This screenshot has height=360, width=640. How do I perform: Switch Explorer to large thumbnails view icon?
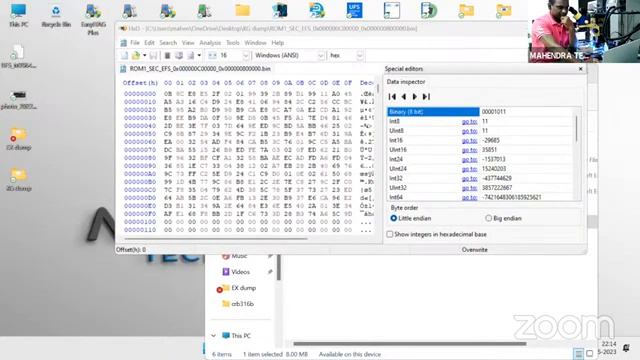(589, 353)
